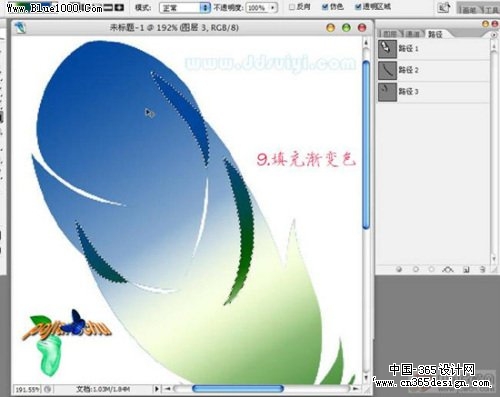
Task: Click the document vertical scrollbar thumb
Action: pos(366,145)
